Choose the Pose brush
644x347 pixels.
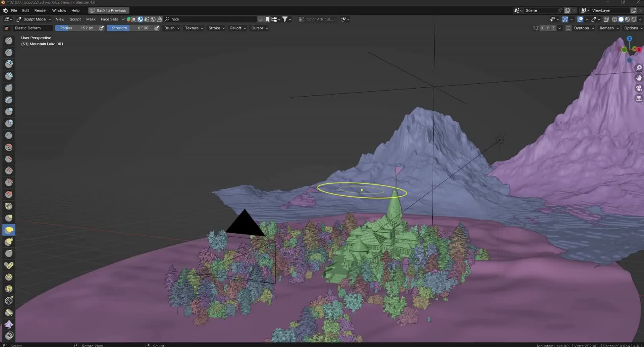tap(9, 265)
